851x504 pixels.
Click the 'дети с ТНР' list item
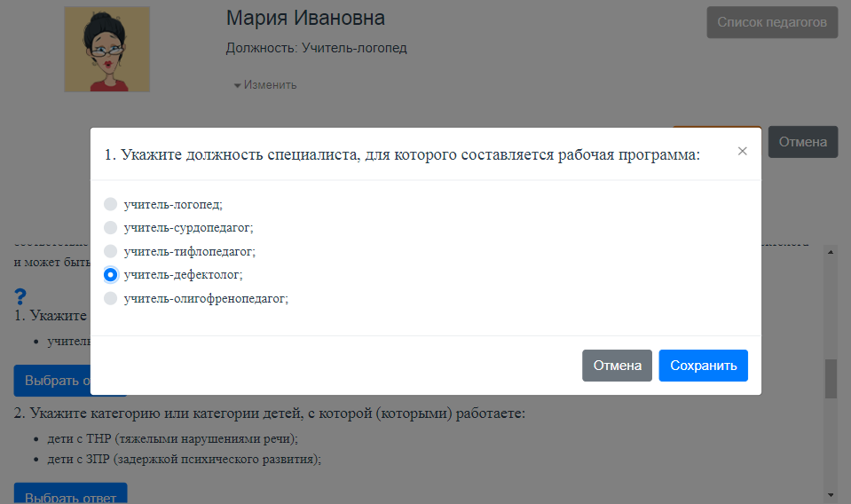[174, 439]
